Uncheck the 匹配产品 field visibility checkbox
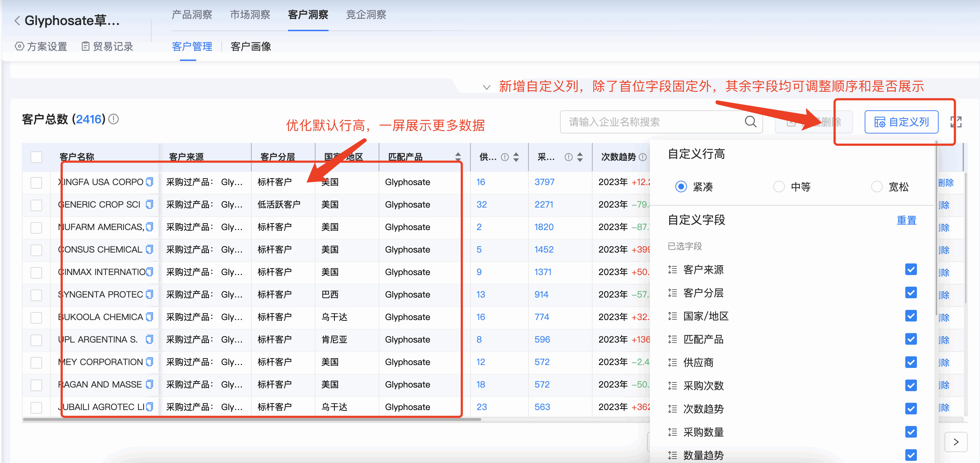 click(x=911, y=339)
